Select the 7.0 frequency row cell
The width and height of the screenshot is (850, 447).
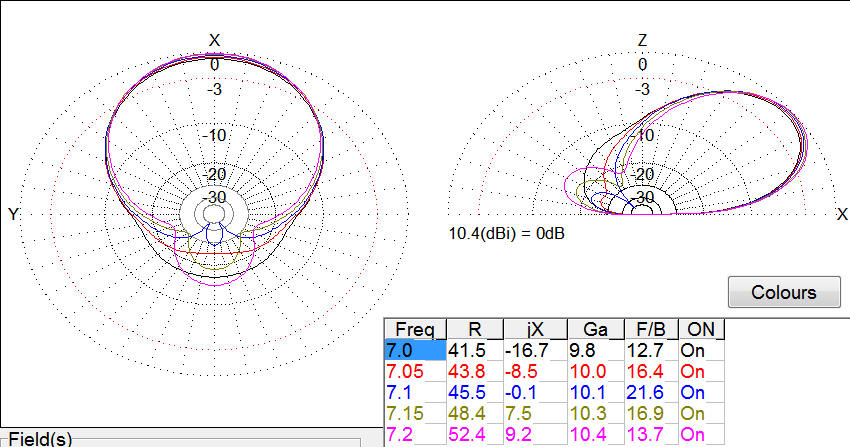(414, 351)
